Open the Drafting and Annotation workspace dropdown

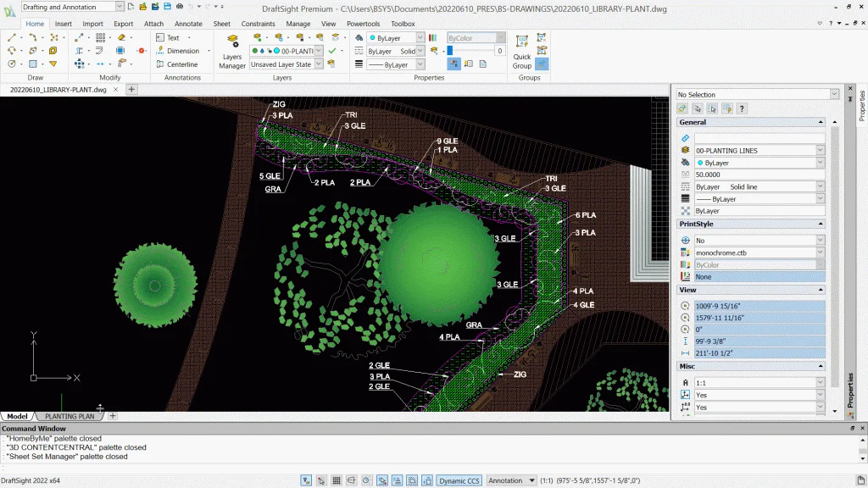pyautogui.click(x=118, y=7)
